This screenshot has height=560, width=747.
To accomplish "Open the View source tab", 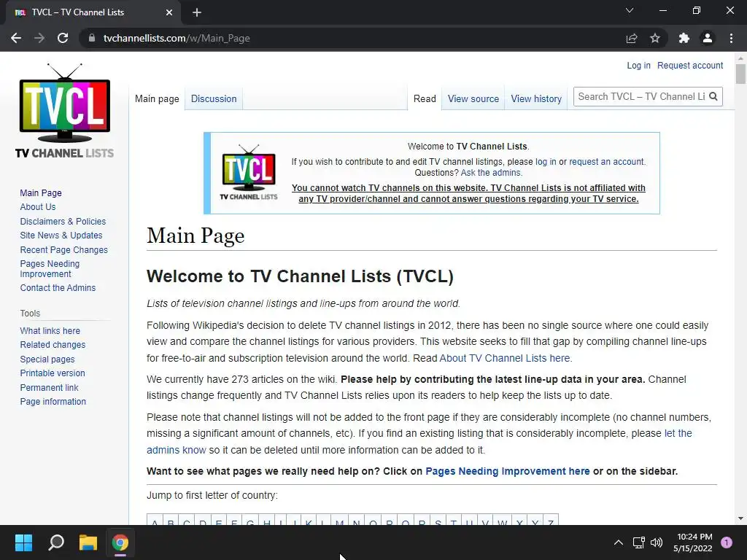I will [473, 98].
